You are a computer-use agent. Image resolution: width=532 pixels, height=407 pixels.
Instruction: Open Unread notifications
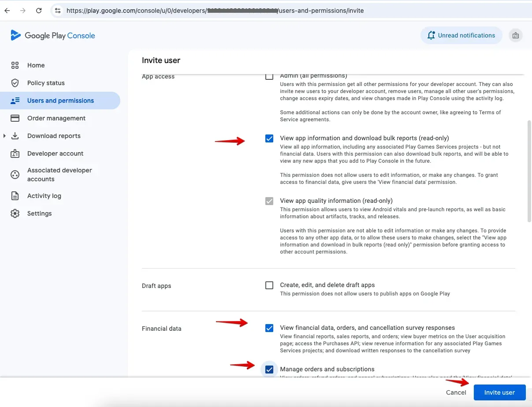coord(461,36)
